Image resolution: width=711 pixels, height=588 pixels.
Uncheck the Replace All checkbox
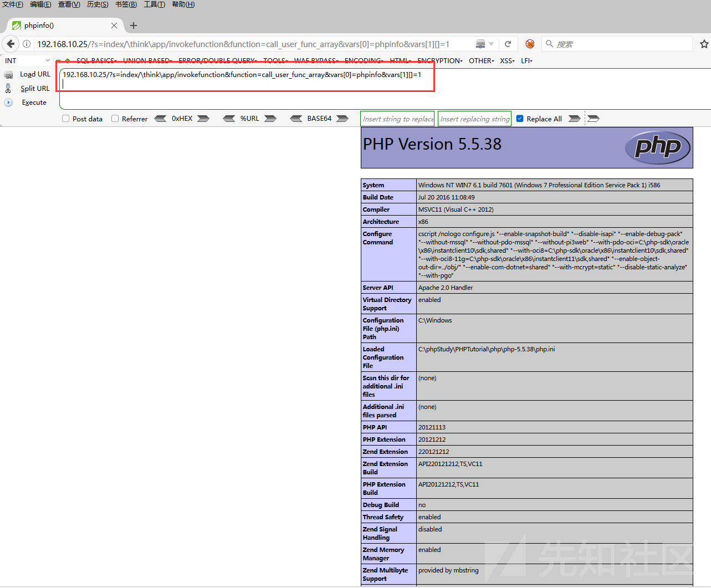pyautogui.click(x=520, y=119)
